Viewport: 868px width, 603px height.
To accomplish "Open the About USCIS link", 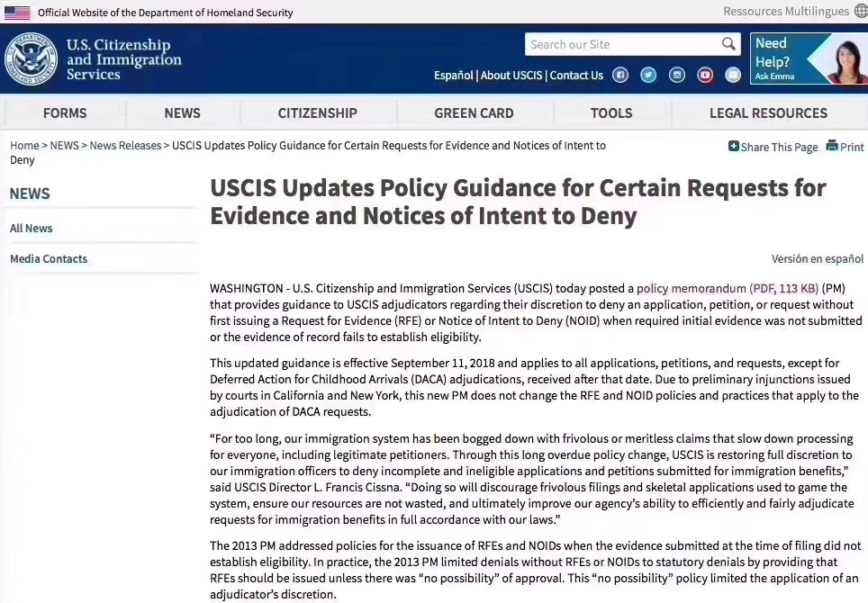I will [x=511, y=76].
